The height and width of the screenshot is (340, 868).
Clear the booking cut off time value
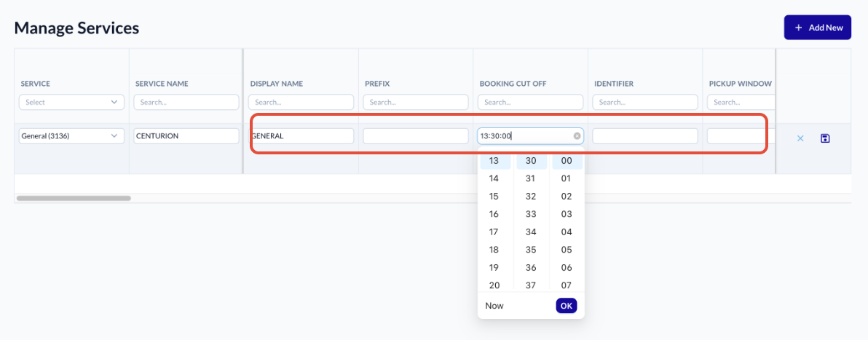(x=577, y=135)
